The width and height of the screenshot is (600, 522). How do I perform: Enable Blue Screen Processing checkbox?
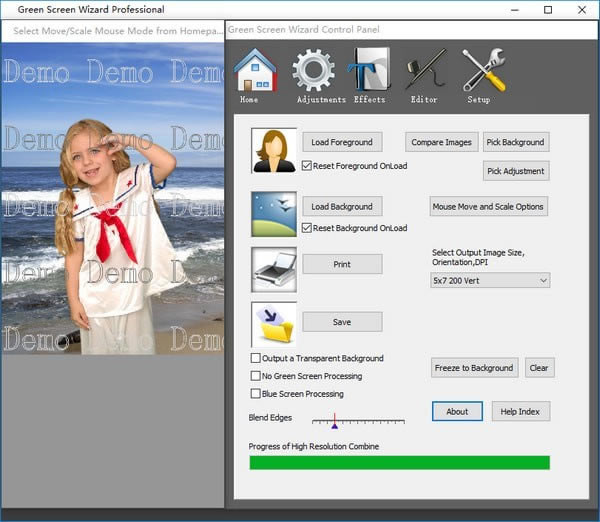pos(256,393)
